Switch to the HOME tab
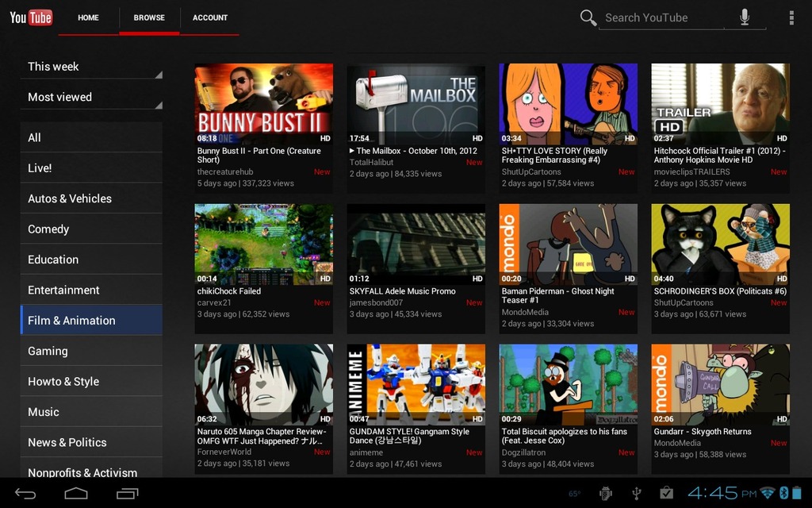 pos(88,17)
